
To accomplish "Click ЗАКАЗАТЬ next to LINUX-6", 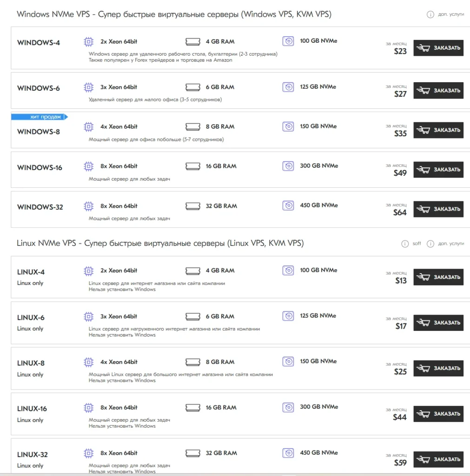I will click(x=438, y=323).
